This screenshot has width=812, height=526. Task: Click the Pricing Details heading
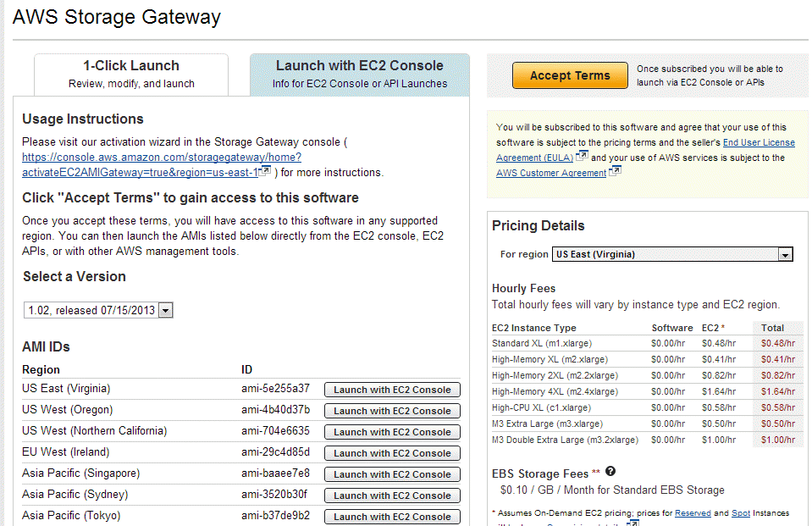538,226
